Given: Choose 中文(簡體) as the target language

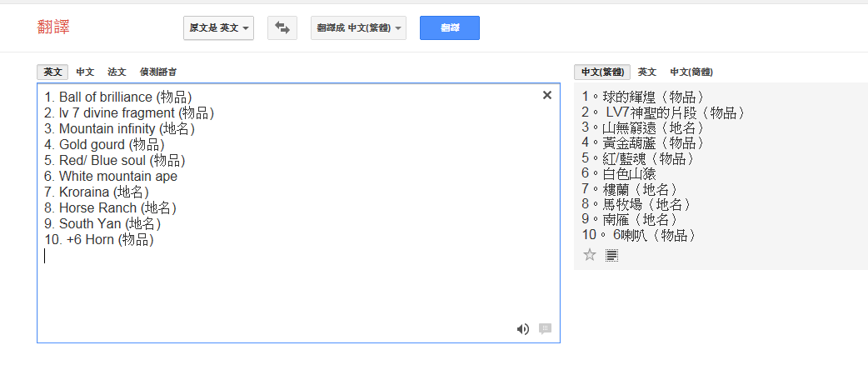Looking at the screenshot, I should click(691, 72).
